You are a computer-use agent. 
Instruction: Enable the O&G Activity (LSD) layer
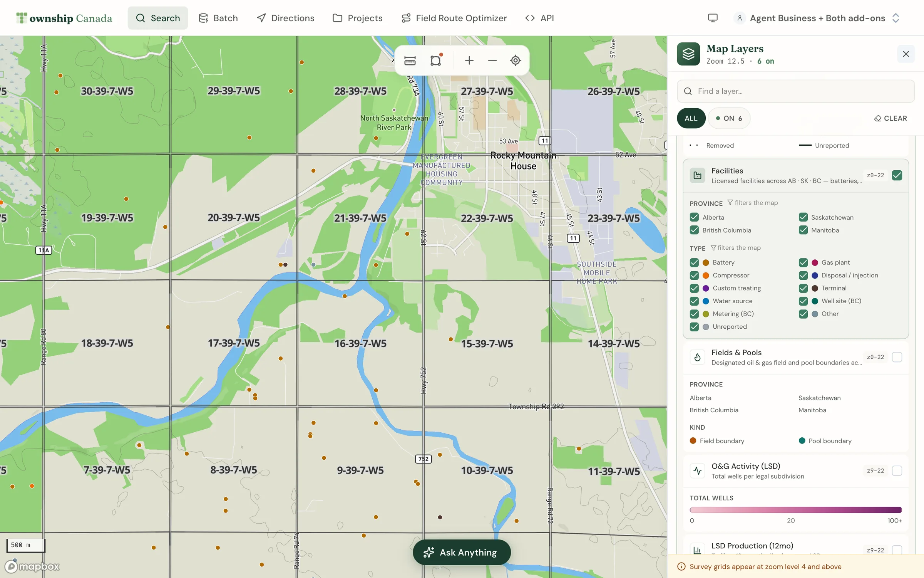[x=897, y=470]
